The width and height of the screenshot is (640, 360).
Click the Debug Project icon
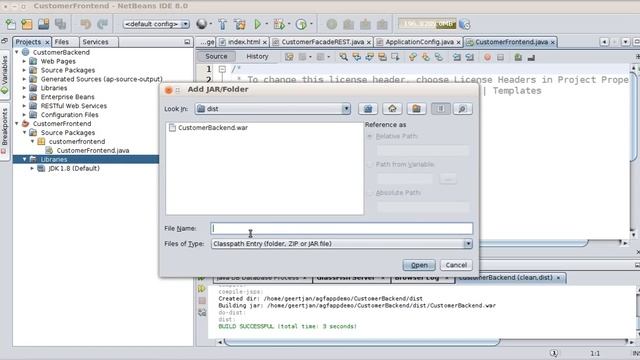click(279, 24)
